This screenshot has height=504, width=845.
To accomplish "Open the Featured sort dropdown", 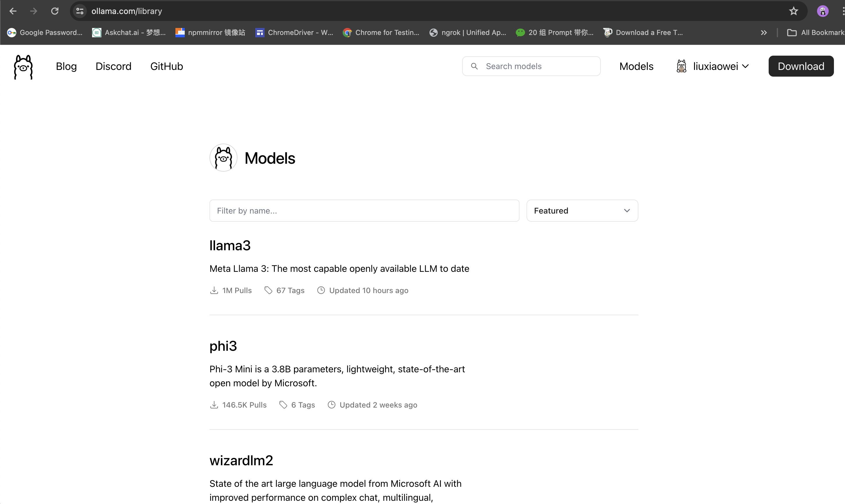I will click(582, 211).
